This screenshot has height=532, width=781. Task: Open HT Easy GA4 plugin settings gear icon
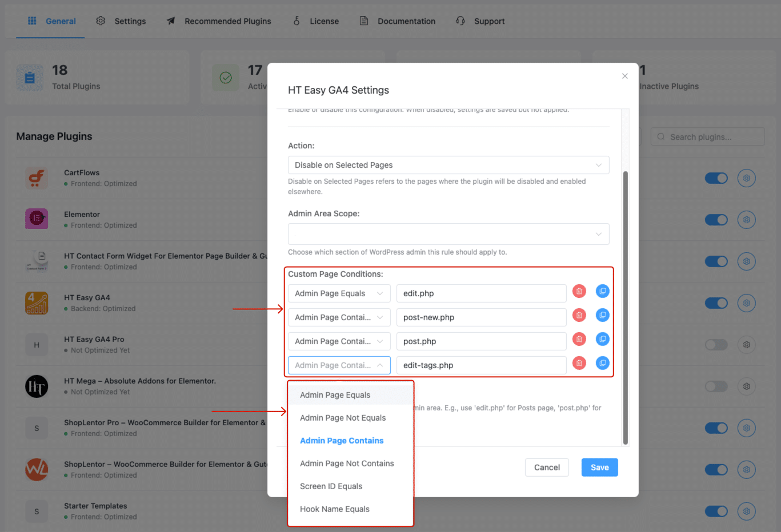click(x=746, y=303)
